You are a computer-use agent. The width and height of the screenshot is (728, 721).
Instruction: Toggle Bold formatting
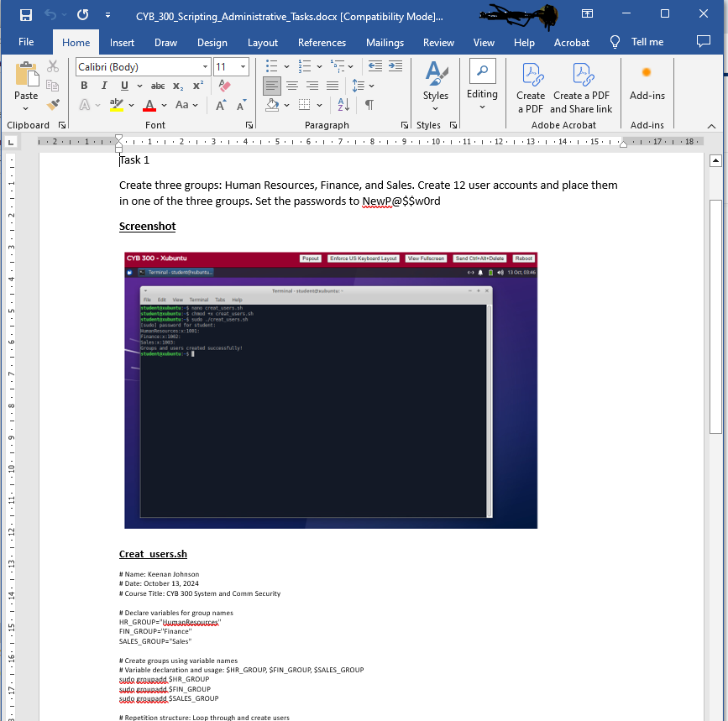[84, 86]
